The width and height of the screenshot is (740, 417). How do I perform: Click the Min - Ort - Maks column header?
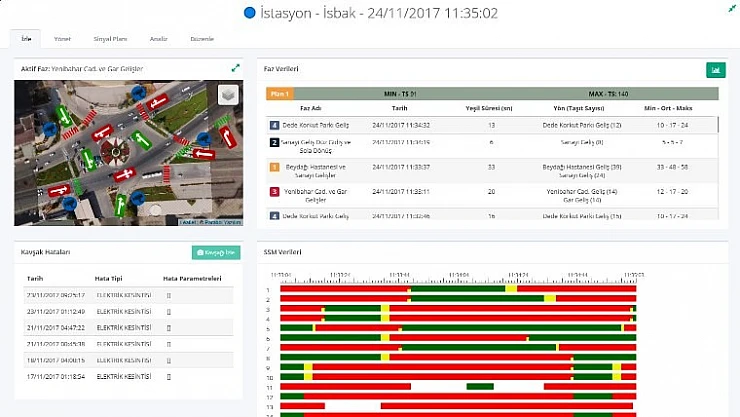click(668, 108)
